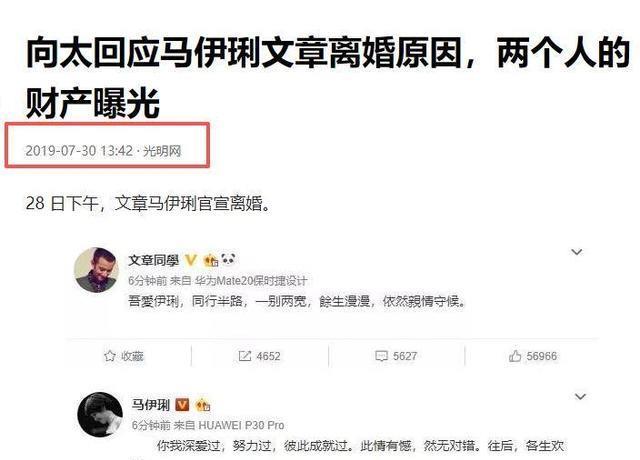640x460 pixels.
Task: Click the gold V verification badge of 文章同學
Action: click(x=191, y=260)
